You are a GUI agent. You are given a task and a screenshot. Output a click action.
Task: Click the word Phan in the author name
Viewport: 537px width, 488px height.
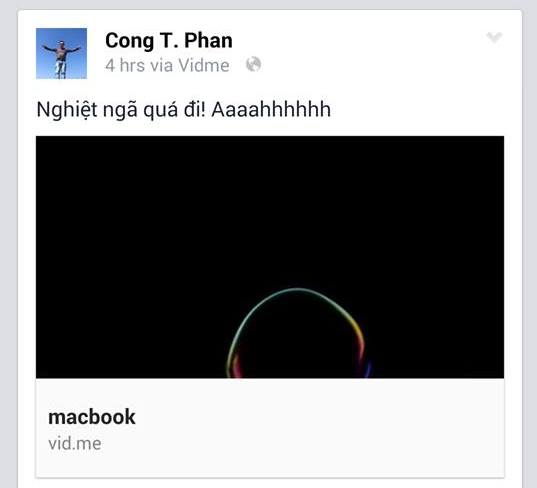[x=209, y=40]
